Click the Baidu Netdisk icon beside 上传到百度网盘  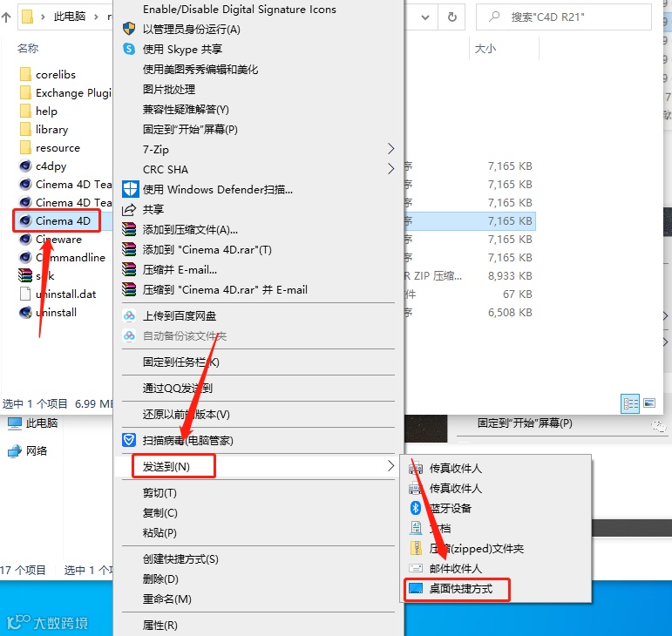tap(129, 315)
